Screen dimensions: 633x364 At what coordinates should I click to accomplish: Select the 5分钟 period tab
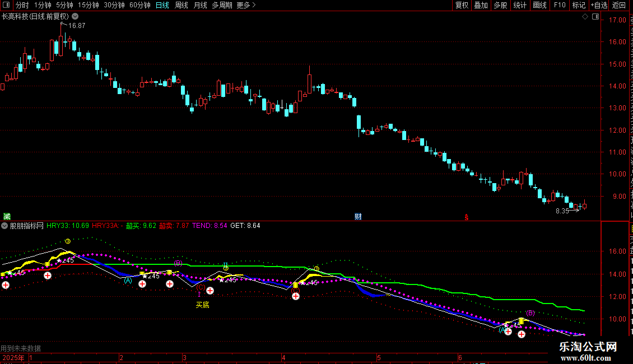(x=64, y=5)
